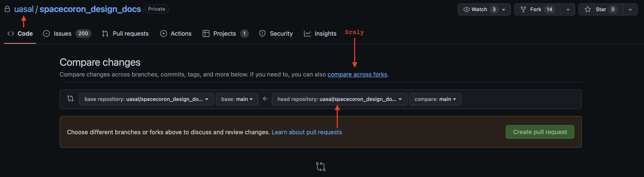
Task: Click the lock icon beside repository name
Action: point(7,9)
